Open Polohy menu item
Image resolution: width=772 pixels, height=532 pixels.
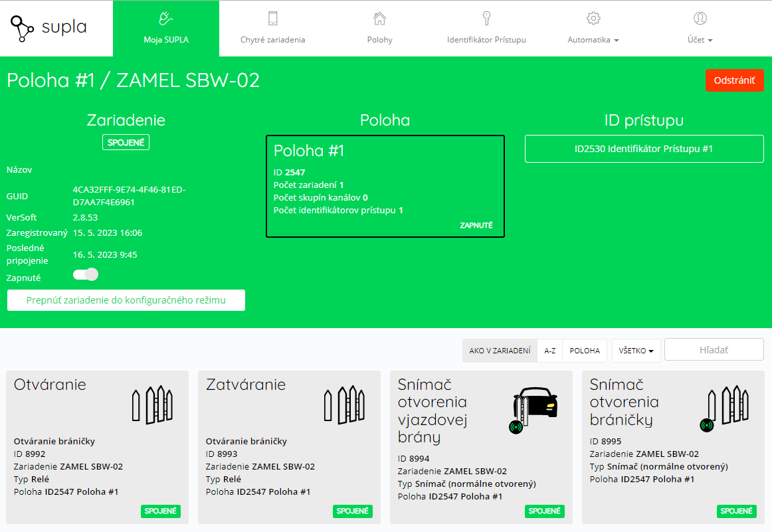pyautogui.click(x=379, y=29)
